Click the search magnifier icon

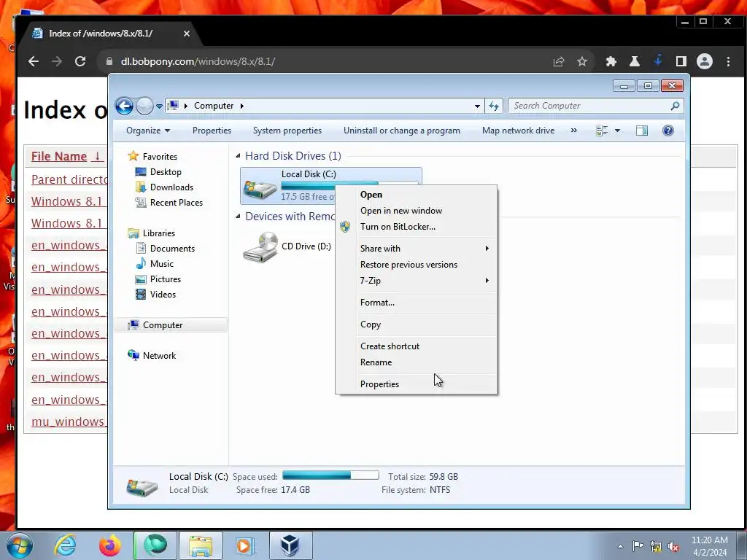tap(675, 106)
